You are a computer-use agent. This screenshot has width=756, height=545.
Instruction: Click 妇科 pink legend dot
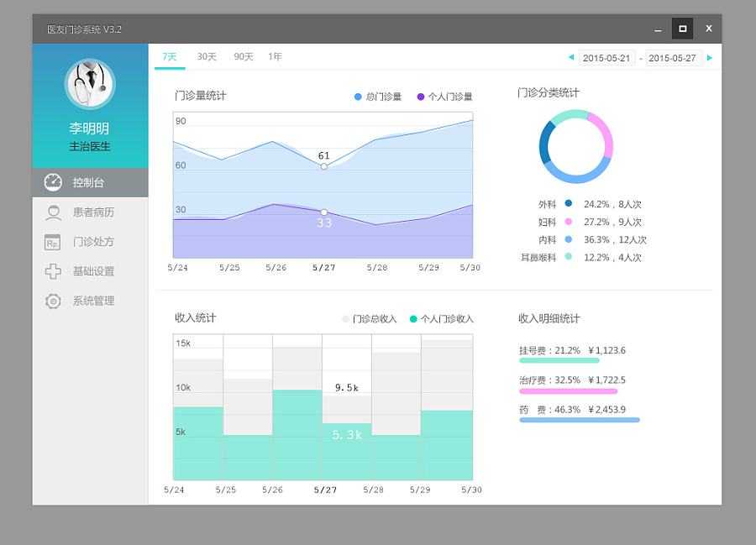569,221
